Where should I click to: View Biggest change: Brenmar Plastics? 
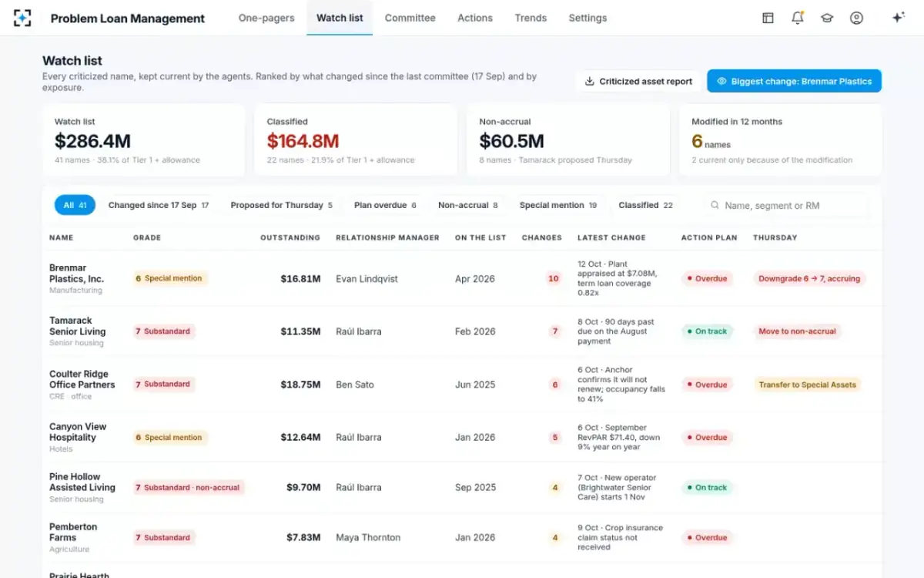pyautogui.click(x=794, y=81)
